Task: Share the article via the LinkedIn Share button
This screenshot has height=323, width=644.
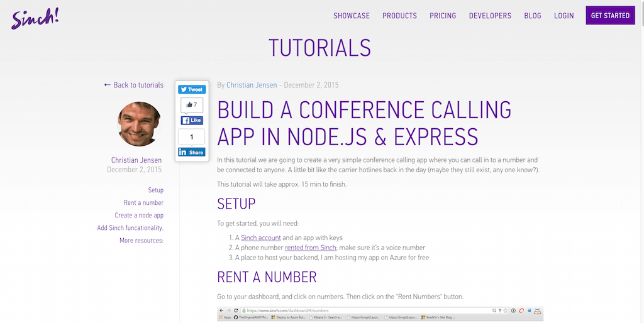Action: 192,152
